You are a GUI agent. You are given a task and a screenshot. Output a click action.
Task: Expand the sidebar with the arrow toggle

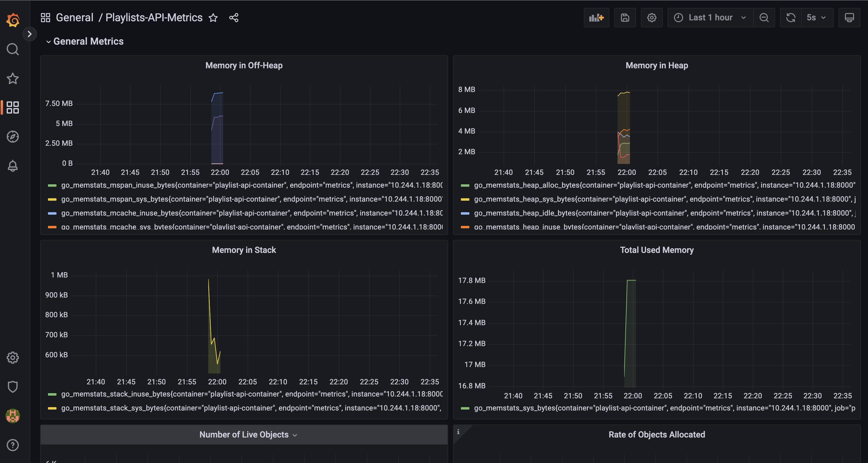click(x=30, y=34)
